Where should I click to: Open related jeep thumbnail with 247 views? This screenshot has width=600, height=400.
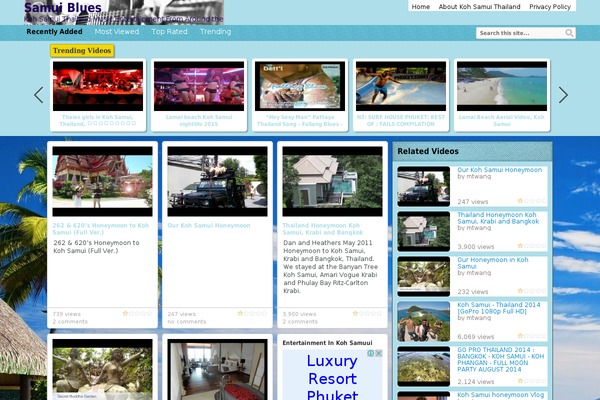[x=424, y=186]
